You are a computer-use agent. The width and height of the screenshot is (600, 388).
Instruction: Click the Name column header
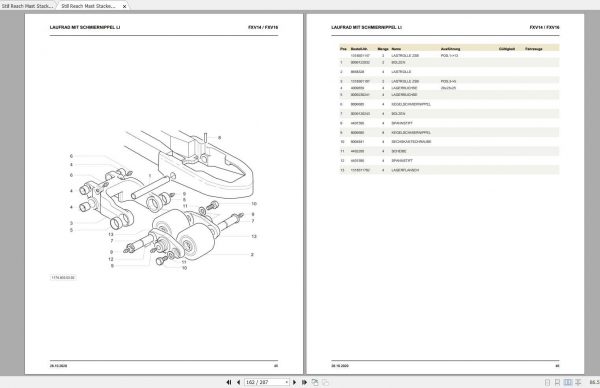pyautogui.click(x=396, y=49)
